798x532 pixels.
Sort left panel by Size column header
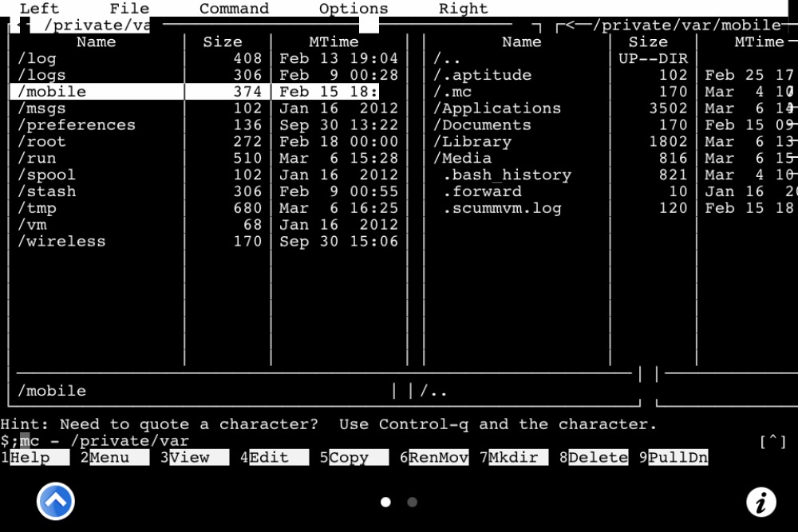pyautogui.click(x=223, y=41)
